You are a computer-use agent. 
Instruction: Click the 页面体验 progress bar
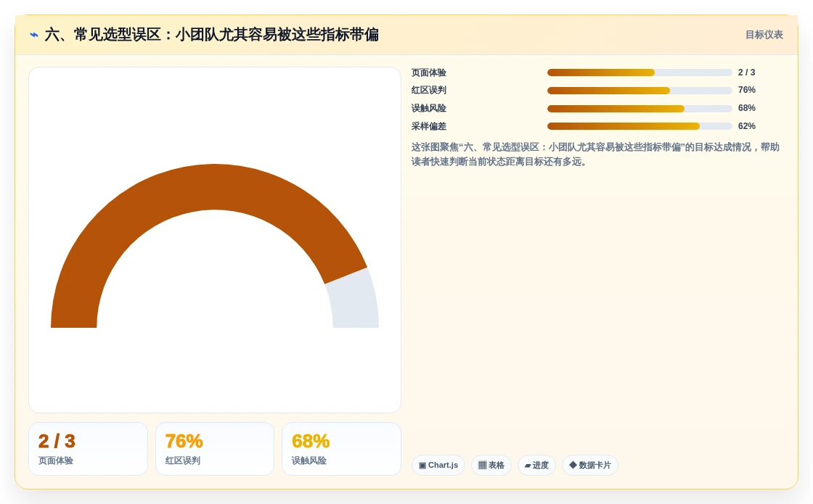[640, 73]
